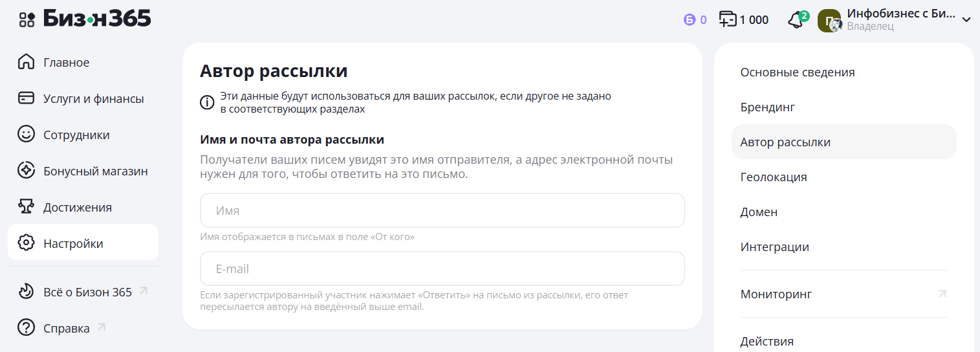Viewport: 980px width, 352px height.
Task: Open the Интеграции settings tab
Action: click(775, 247)
